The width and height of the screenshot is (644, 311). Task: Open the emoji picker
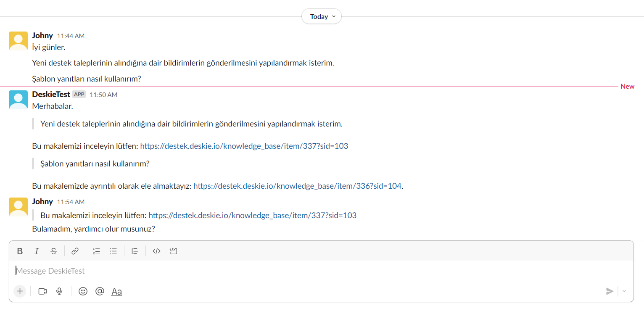click(x=83, y=291)
